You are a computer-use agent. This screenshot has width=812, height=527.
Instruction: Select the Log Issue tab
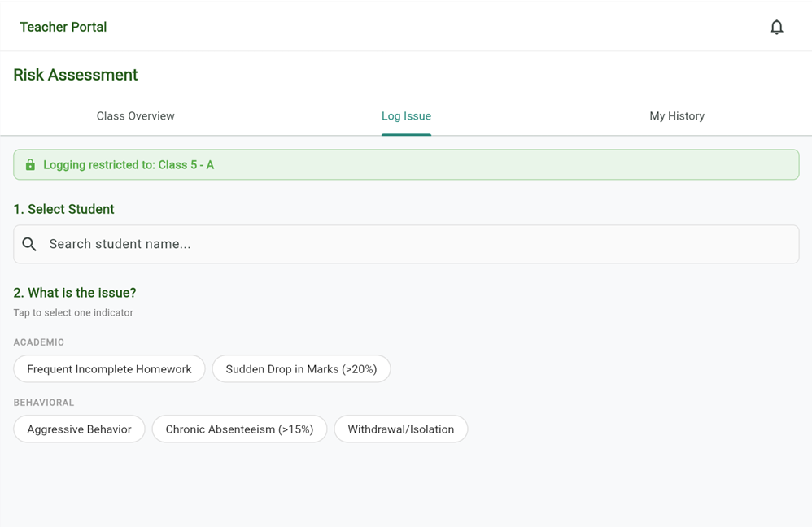click(406, 116)
